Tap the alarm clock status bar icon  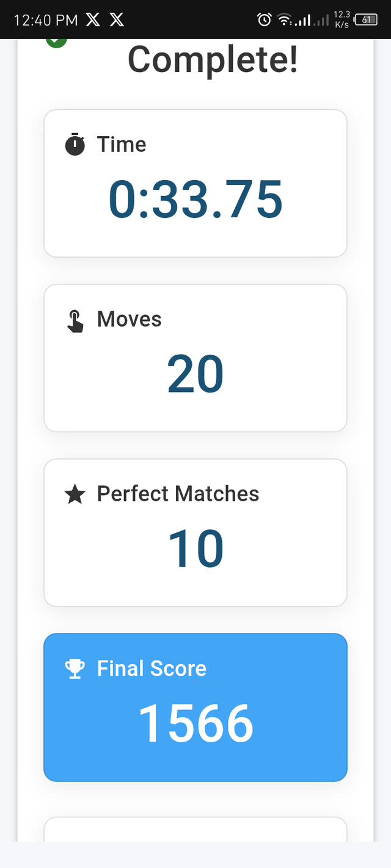tap(265, 20)
